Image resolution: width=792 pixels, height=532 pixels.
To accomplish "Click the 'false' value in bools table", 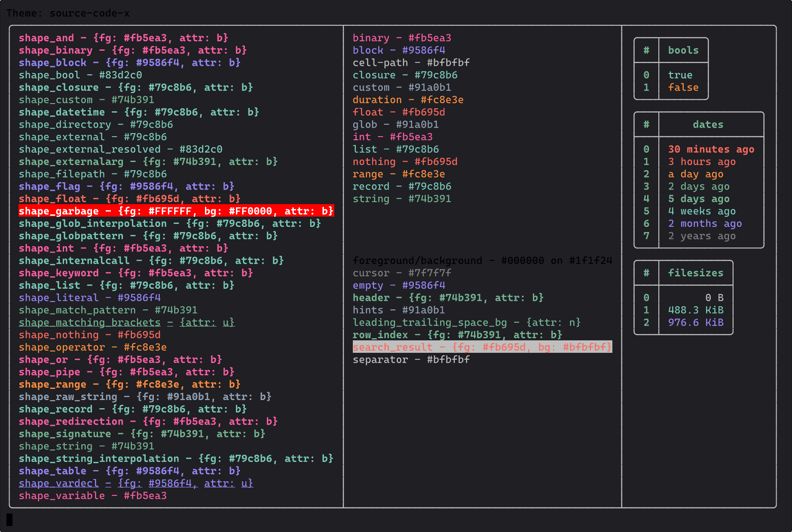I will (683, 88).
